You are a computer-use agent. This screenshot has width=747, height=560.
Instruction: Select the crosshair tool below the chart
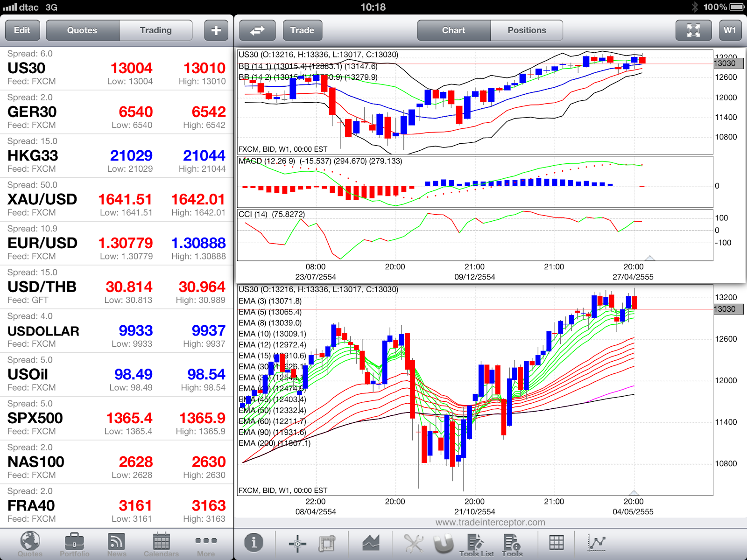pos(297,543)
